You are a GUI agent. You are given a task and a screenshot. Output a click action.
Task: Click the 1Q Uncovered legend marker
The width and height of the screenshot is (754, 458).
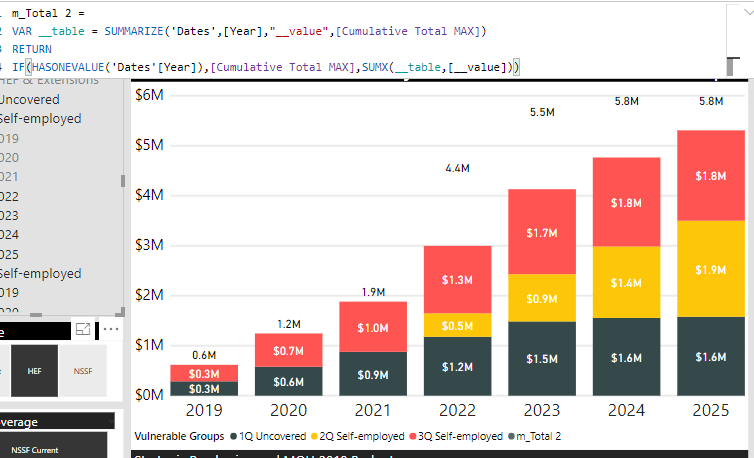pos(234,436)
